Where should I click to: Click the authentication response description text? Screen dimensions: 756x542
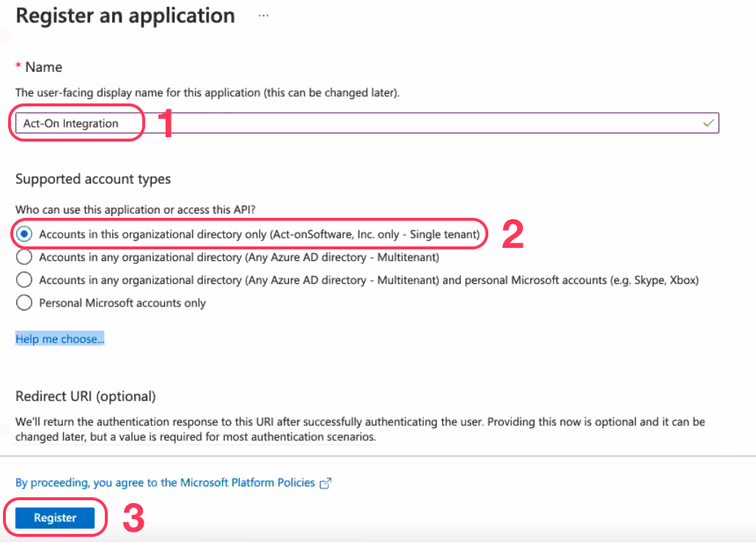tap(360, 429)
